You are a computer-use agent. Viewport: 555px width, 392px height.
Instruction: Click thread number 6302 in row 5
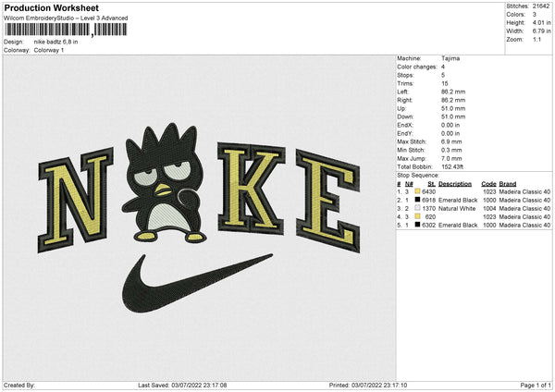point(428,225)
